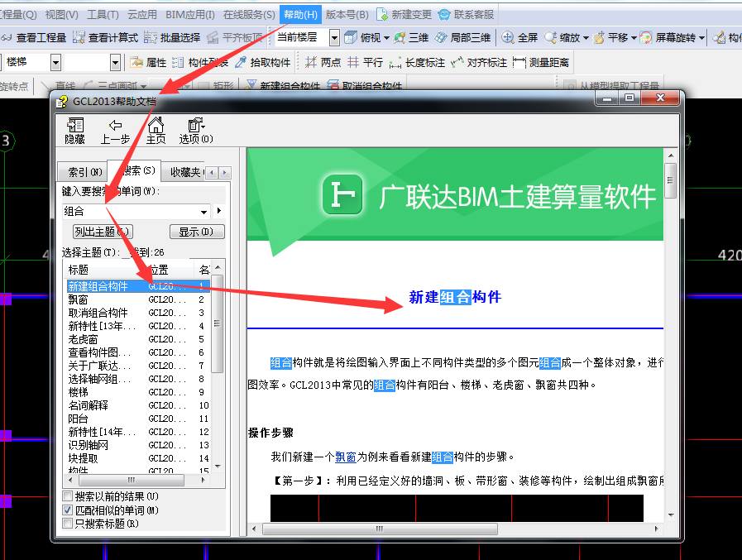Screen dimensions: 742x560
Task: Open 查看计算式 tool
Action: tap(106, 37)
